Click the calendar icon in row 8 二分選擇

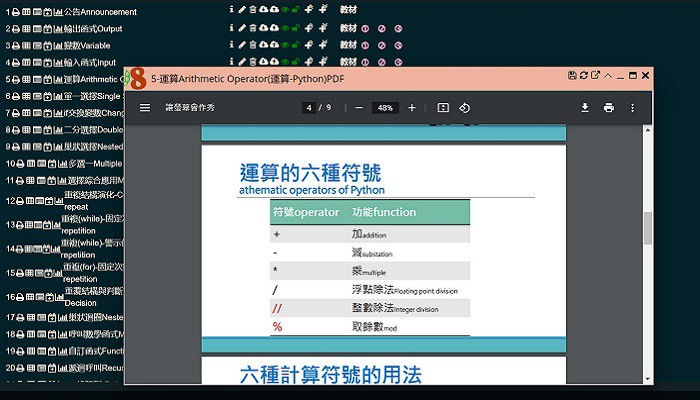pyautogui.click(x=48, y=130)
